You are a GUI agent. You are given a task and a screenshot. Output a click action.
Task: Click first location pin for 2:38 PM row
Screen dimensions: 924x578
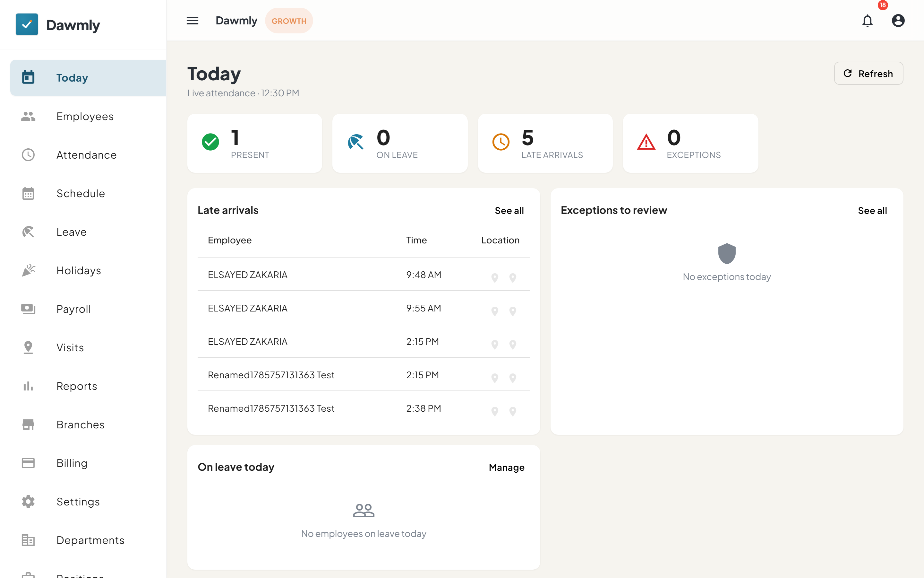[495, 411]
